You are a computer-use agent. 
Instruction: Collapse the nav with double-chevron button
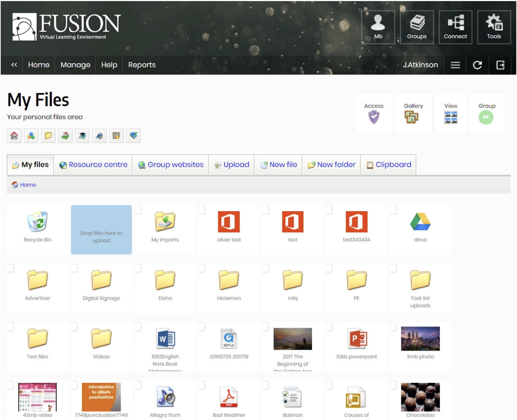pyautogui.click(x=14, y=65)
